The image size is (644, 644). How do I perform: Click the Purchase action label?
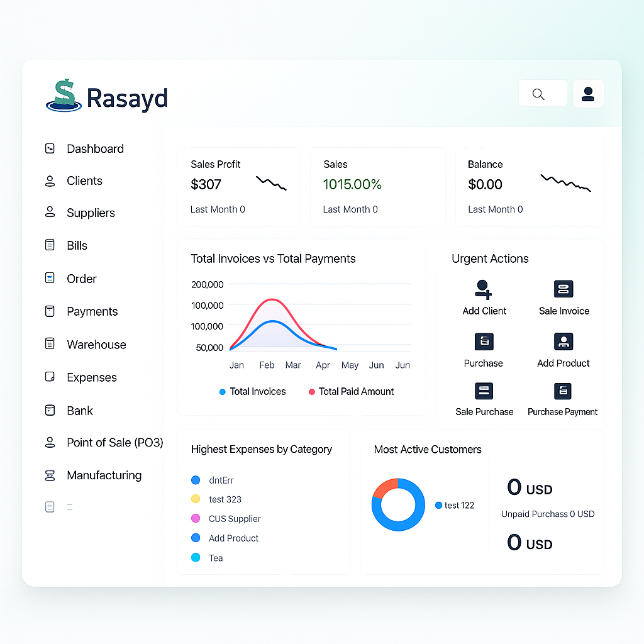coord(484,363)
